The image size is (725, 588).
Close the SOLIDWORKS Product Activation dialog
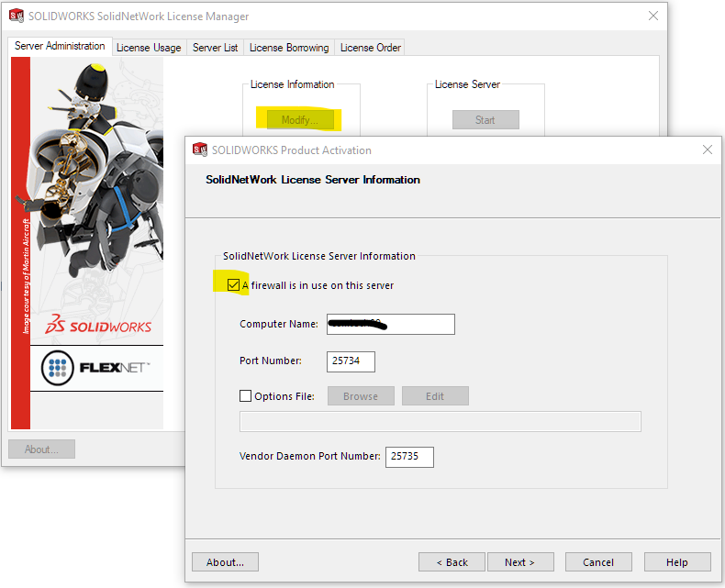[707, 150]
